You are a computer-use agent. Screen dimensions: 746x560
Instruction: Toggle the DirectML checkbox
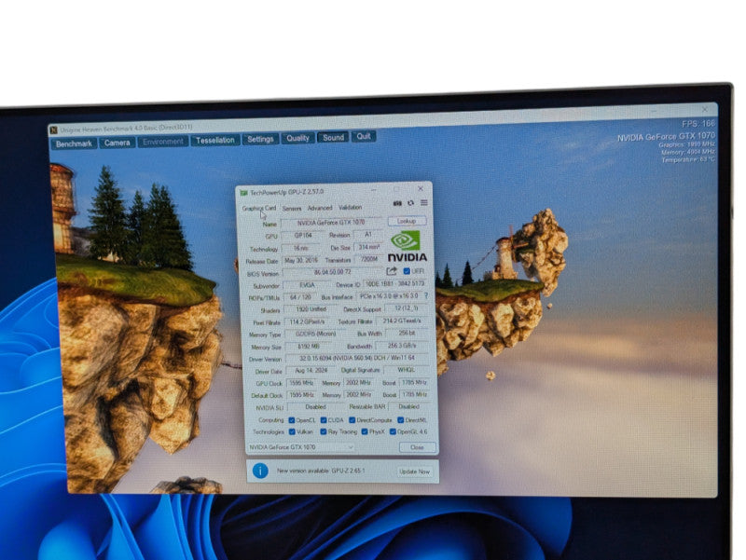(401, 420)
